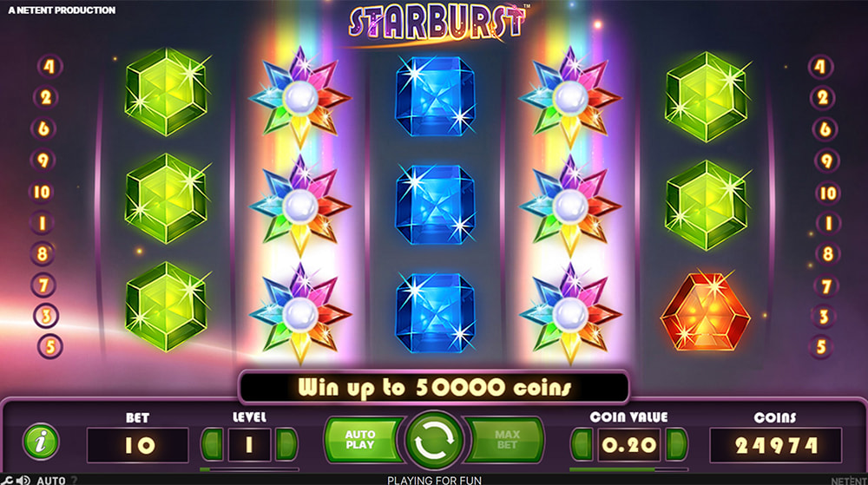Increase the bet level with right arrow
Viewport: 868px width, 485px height.
click(x=286, y=443)
